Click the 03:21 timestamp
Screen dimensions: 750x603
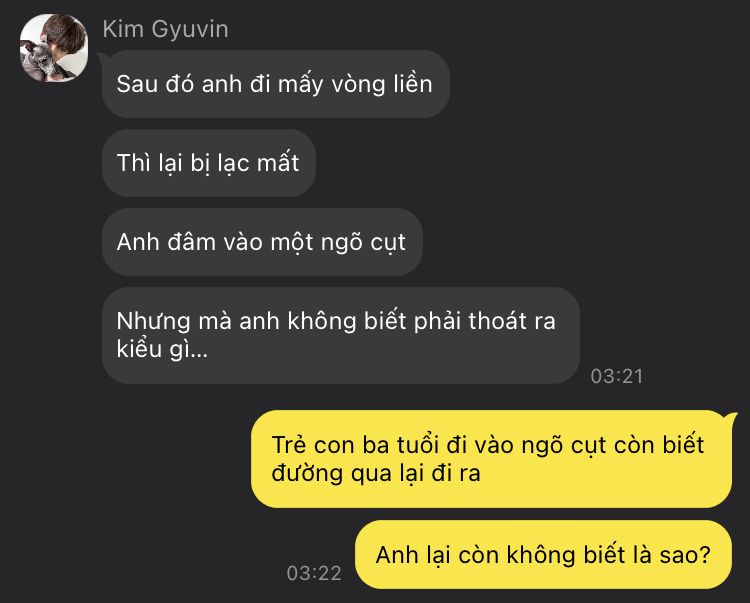pyautogui.click(x=617, y=376)
